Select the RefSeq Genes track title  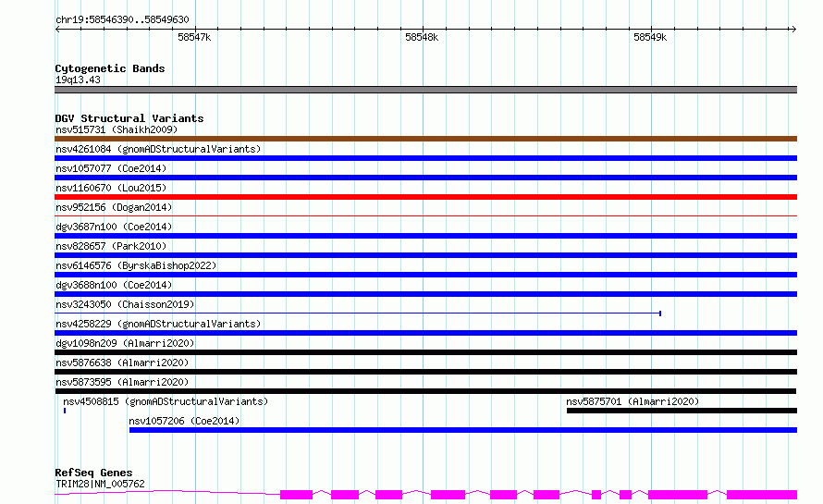(x=93, y=473)
